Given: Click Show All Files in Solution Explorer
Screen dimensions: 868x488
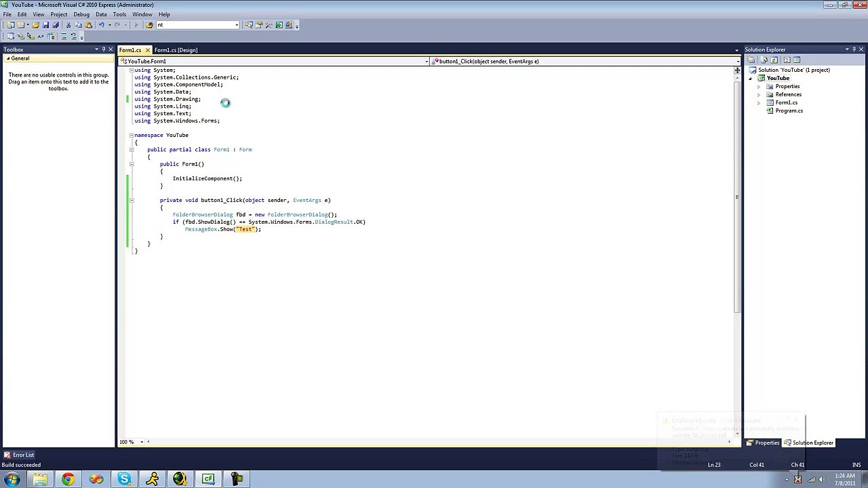Looking at the screenshot, I should [x=764, y=60].
